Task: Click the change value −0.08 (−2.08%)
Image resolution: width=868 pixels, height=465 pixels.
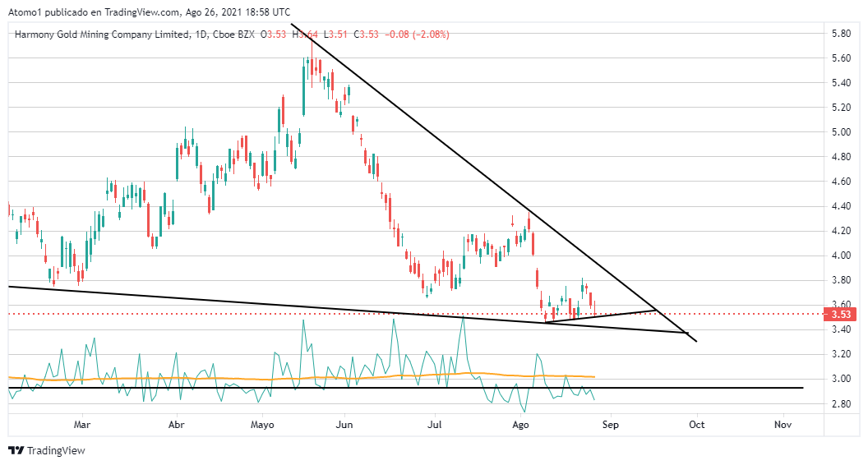Action: [417, 35]
